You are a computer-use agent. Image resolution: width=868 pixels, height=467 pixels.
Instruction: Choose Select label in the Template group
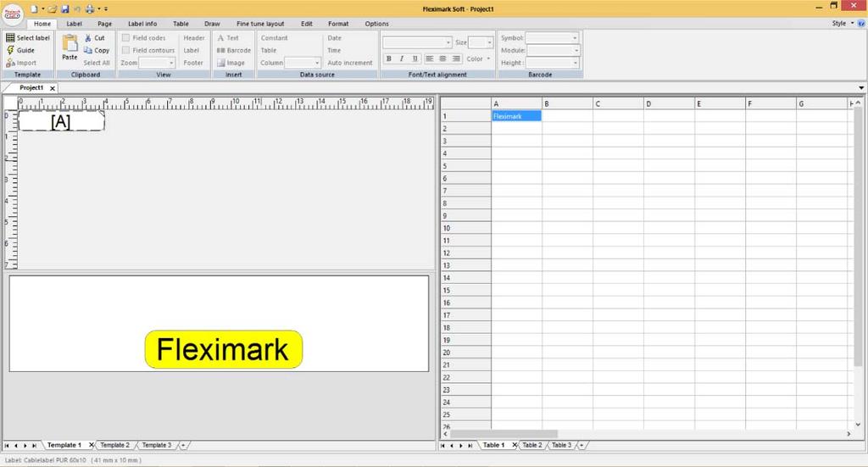pyautogui.click(x=28, y=37)
